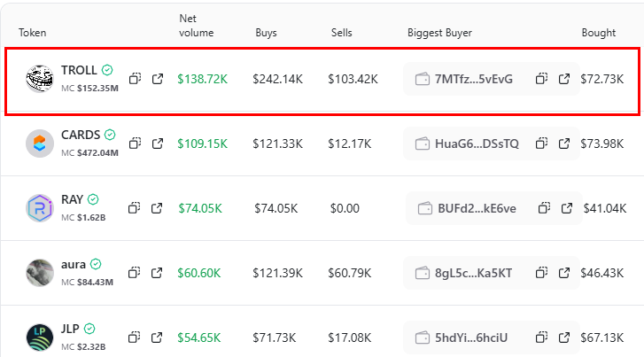Click the Biggest Buyer column header
The width and height of the screenshot is (644, 357).
point(439,33)
